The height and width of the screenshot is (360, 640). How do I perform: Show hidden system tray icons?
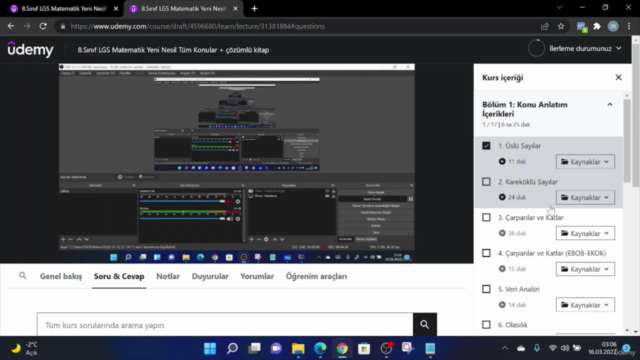(x=505, y=348)
